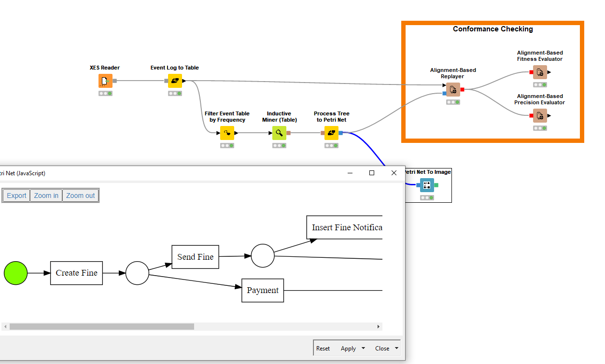The height and width of the screenshot is (364, 605).
Task: Click the Send Fine transition box
Action: coord(195,256)
